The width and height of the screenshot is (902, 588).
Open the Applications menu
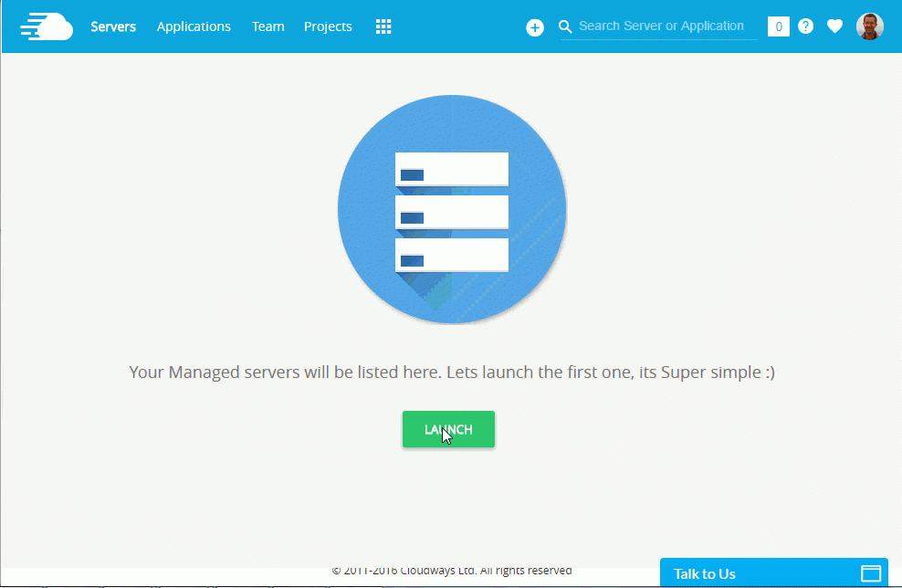click(194, 26)
